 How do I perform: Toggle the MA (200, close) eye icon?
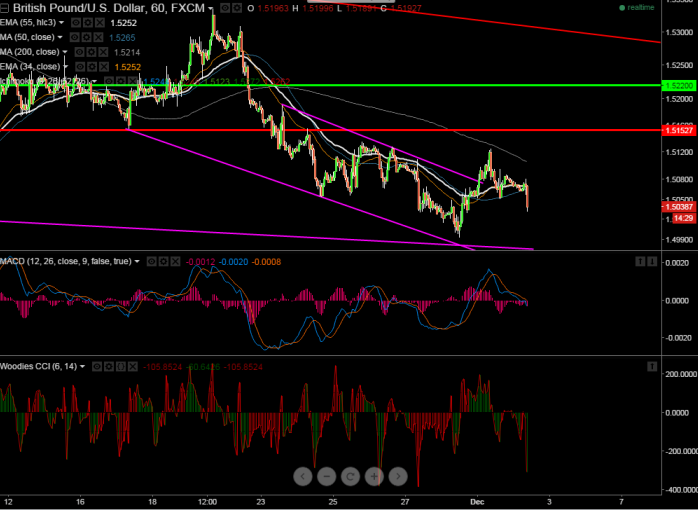[79, 52]
